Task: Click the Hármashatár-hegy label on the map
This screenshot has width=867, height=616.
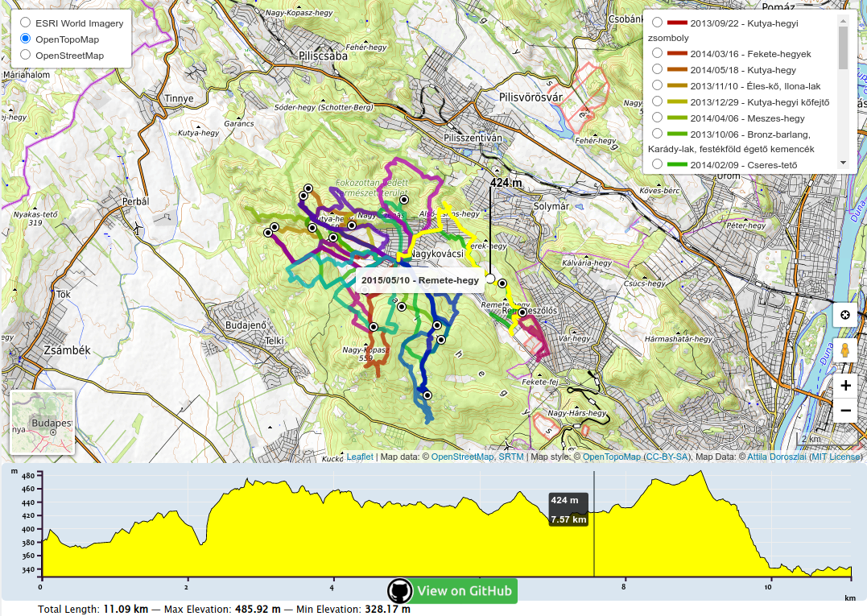Action: click(x=679, y=339)
